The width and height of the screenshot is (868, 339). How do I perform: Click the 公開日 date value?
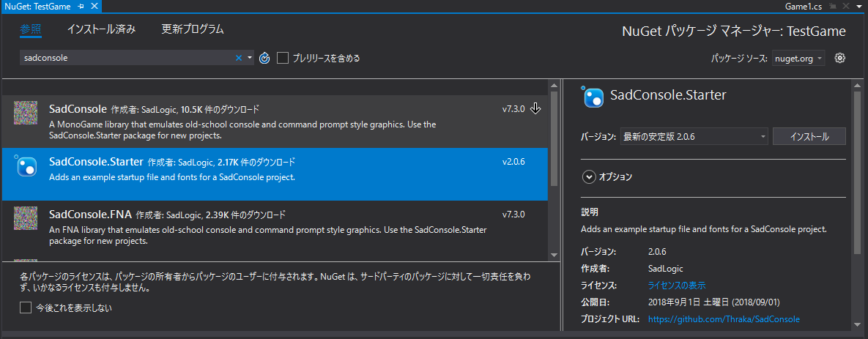714,302
